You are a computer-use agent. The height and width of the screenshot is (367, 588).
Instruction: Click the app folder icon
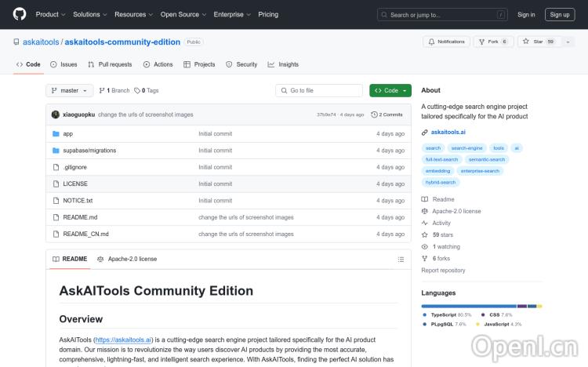coord(56,134)
